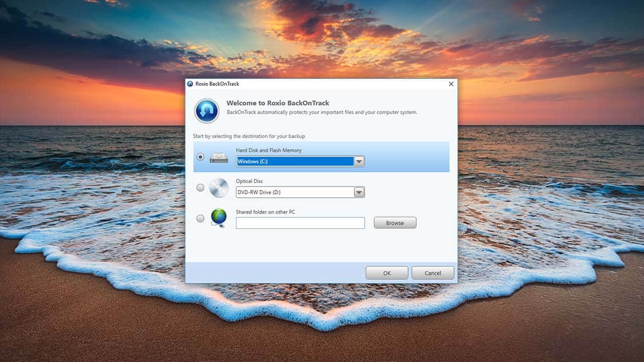Click the Browse button
Screen dimensions: 644x362
[394, 223]
